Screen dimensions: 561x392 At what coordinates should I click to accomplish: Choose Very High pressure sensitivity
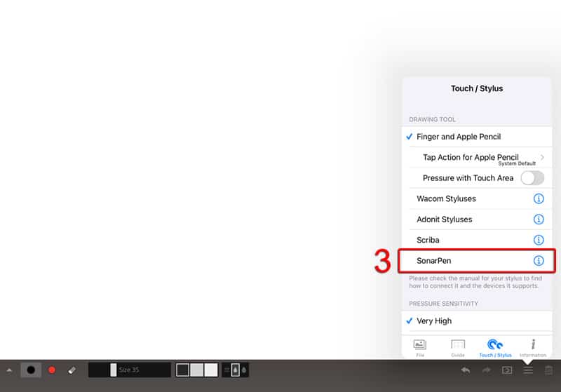(x=434, y=321)
